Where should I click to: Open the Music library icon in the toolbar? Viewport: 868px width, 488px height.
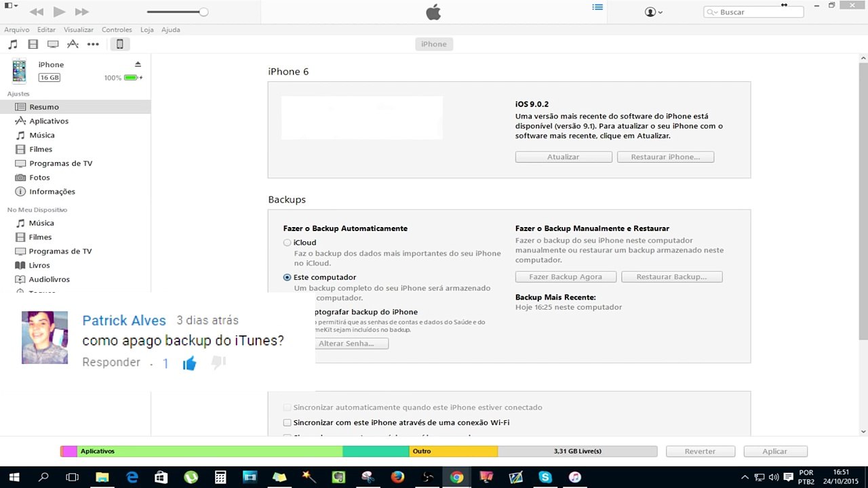pos(13,44)
